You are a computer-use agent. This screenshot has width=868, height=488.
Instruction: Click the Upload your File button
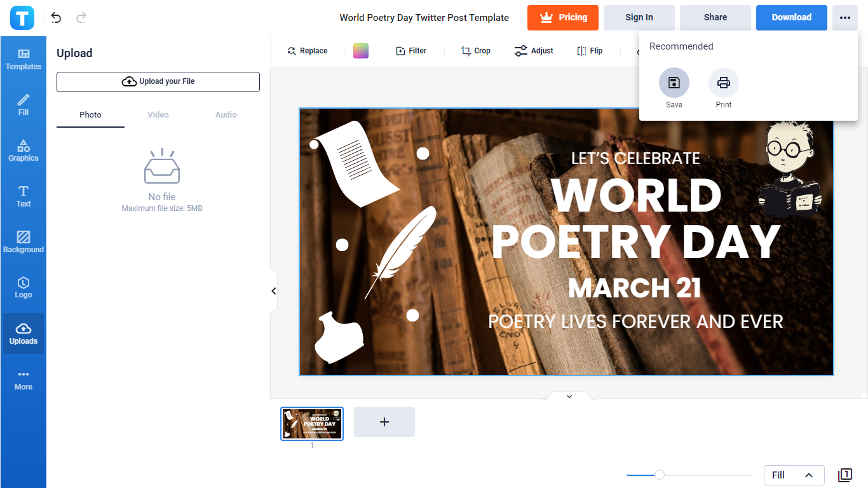point(158,81)
